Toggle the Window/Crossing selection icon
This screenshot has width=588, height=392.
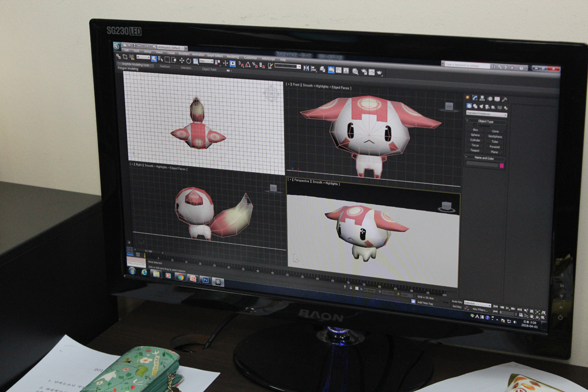tap(173, 60)
